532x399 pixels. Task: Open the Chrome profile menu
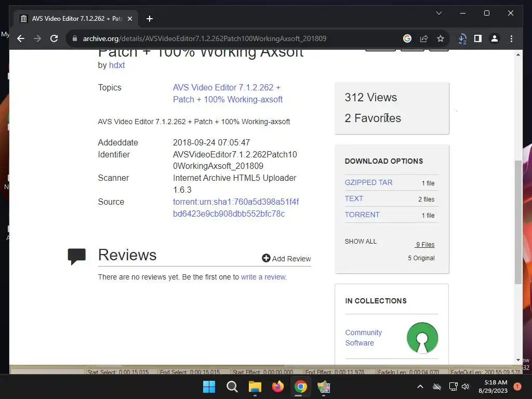(495, 38)
